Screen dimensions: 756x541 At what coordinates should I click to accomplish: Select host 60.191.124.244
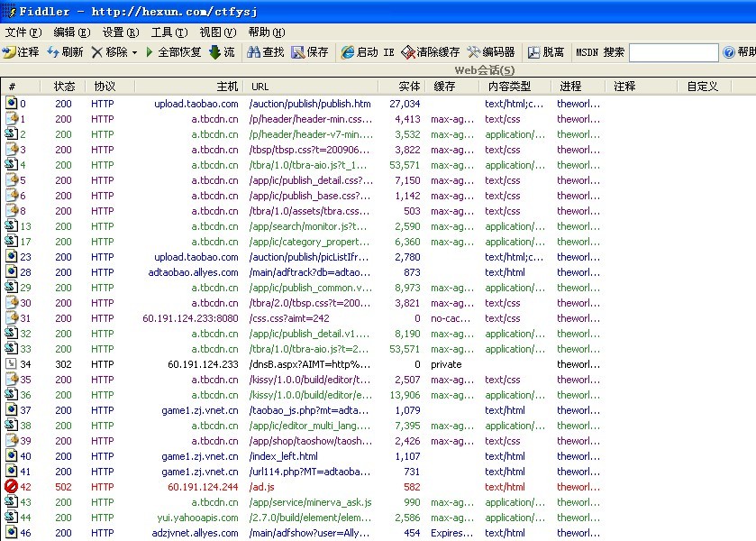tap(203, 487)
